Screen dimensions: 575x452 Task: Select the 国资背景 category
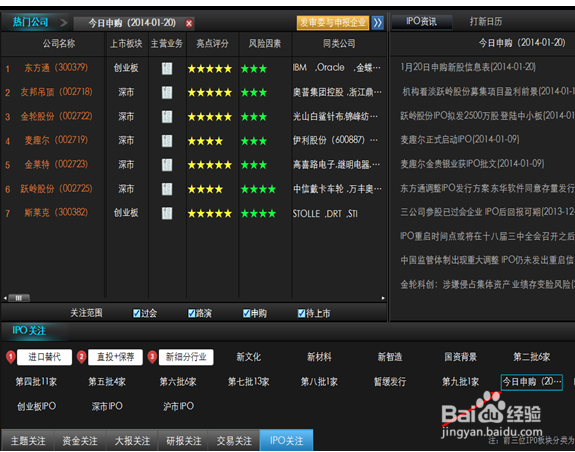coord(461,357)
